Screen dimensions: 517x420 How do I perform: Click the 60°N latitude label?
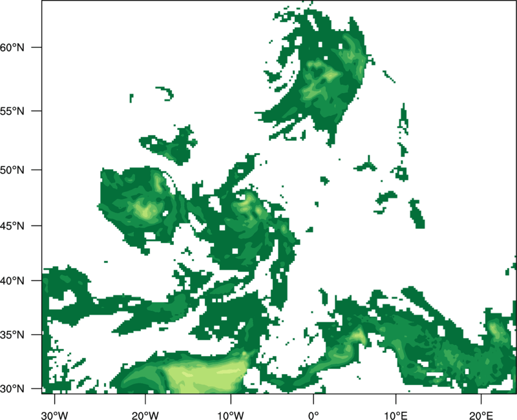click(12, 47)
